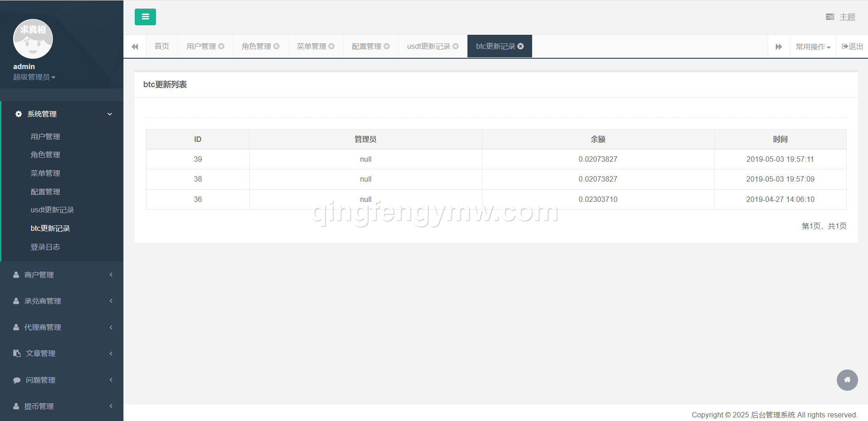The image size is (868, 421).
Task: Switch to the 角色管理 tab
Action: point(256,46)
